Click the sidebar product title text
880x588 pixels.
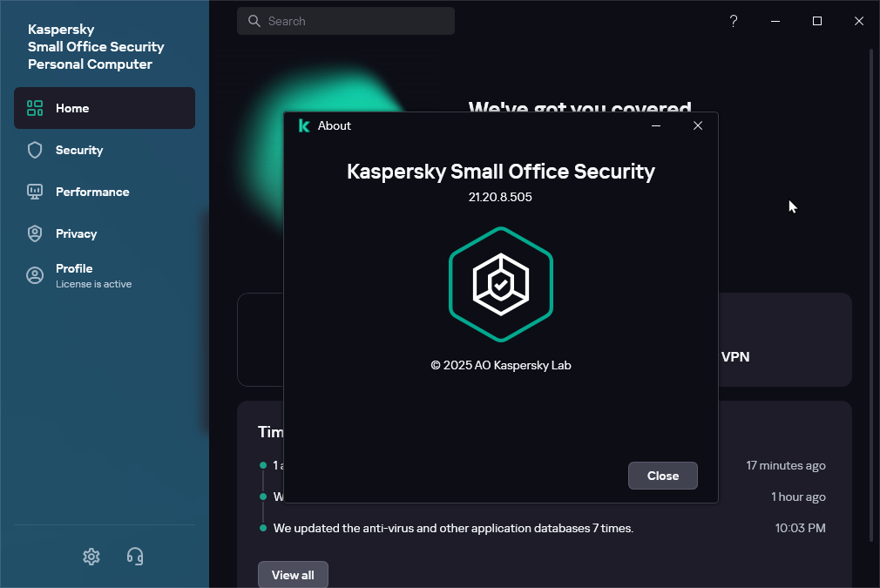pyautogui.click(x=96, y=46)
